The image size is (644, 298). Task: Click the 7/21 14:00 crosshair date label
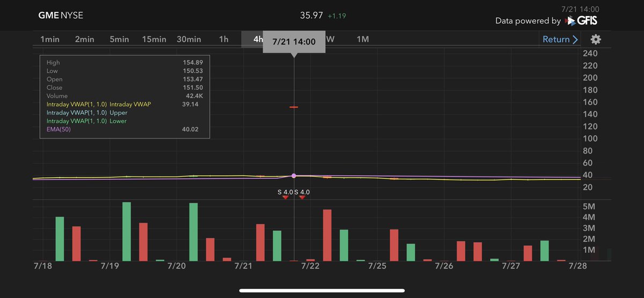[x=294, y=41]
